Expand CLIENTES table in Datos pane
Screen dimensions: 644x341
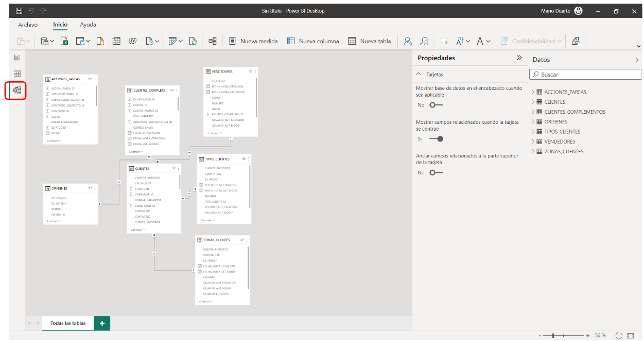pos(533,102)
